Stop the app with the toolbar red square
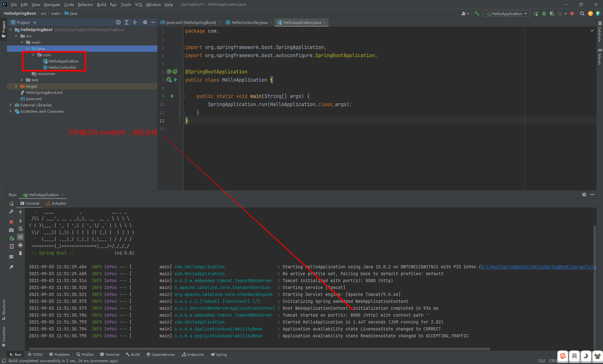The height and width of the screenshot is (364, 603). click(x=572, y=13)
